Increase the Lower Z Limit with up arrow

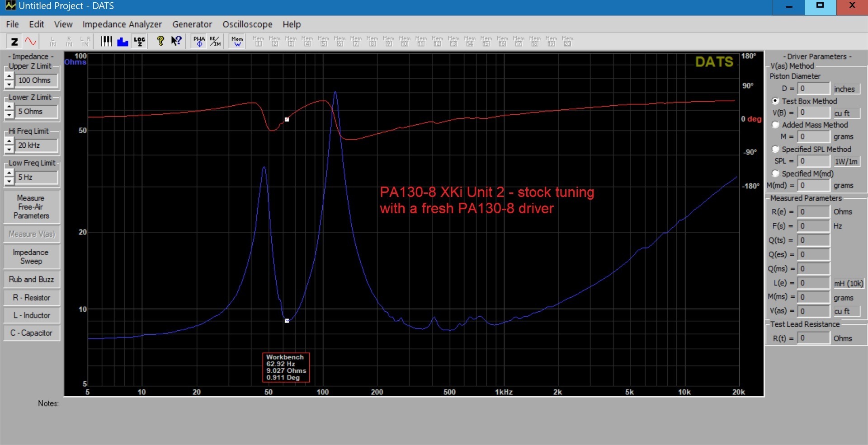pos(9,108)
